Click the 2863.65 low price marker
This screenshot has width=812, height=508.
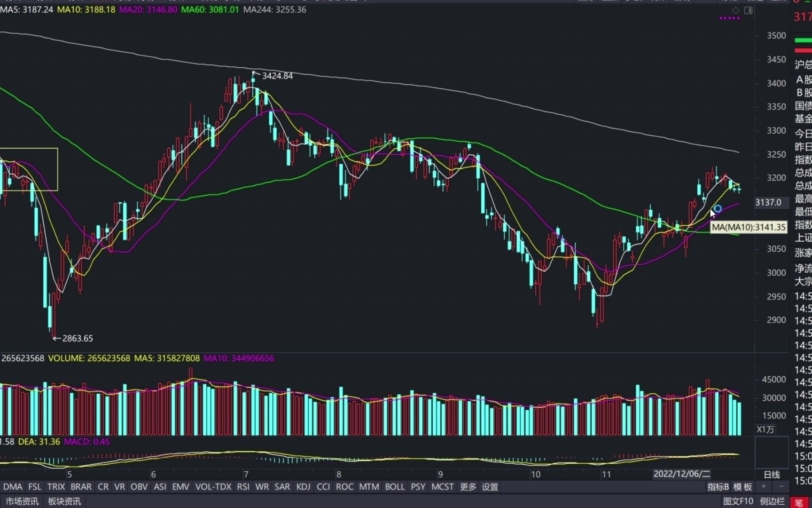tap(78, 338)
